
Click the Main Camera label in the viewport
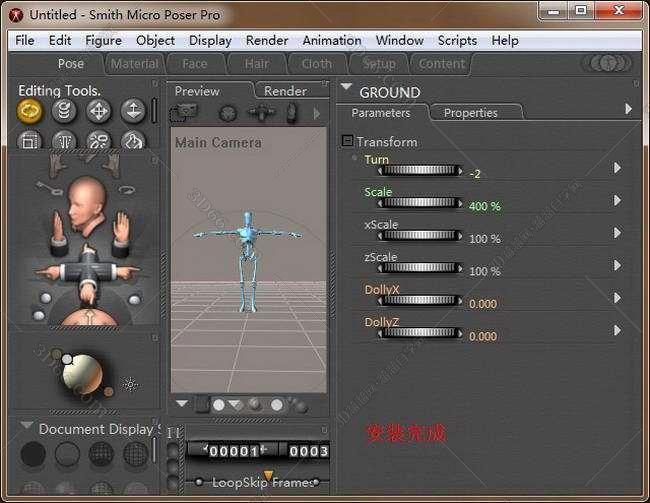pyautogui.click(x=218, y=143)
